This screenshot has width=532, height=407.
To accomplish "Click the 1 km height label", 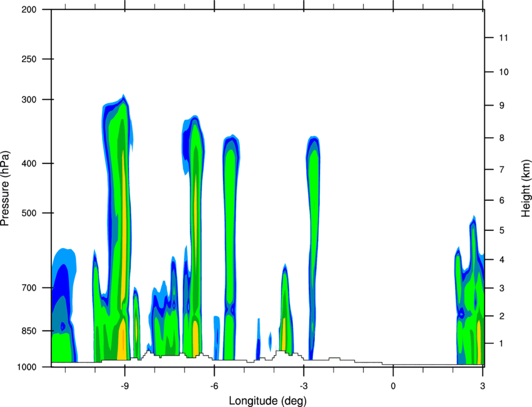I will (x=501, y=344).
